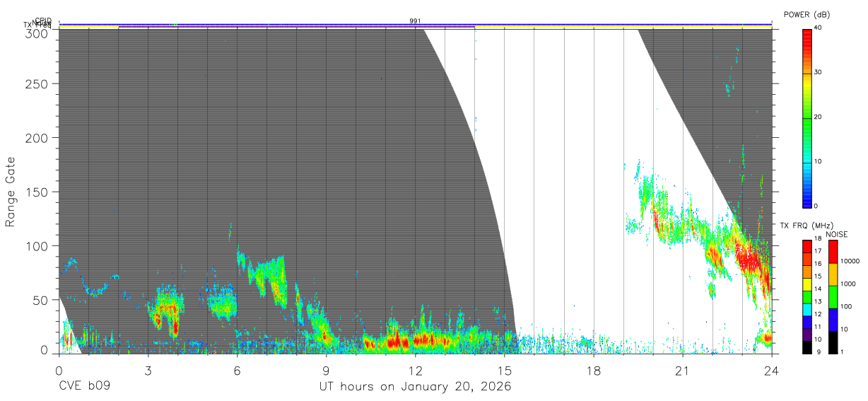Image resolution: width=868 pixels, height=401 pixels.
Task: Select the green 100-1000 noise swatch
Action: click(833, 297)
